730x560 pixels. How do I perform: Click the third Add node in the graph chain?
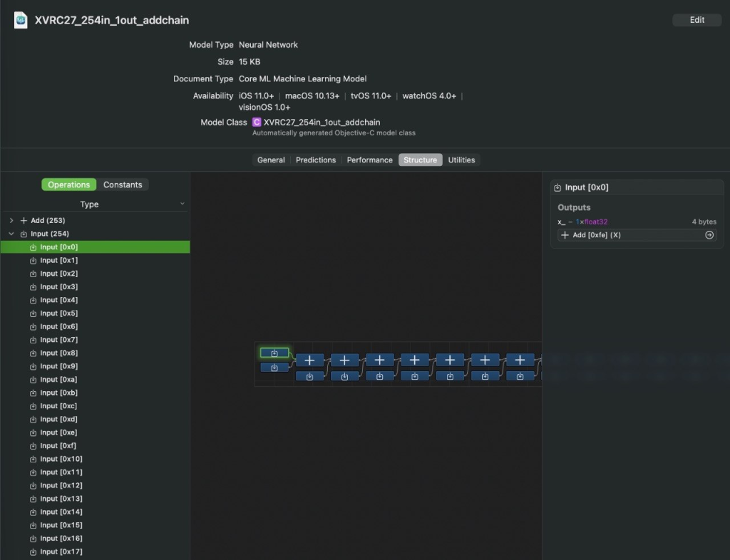[380, 360]
